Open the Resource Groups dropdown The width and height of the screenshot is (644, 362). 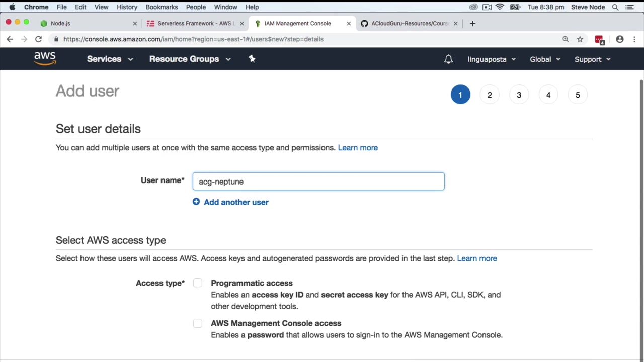[190, 59]
